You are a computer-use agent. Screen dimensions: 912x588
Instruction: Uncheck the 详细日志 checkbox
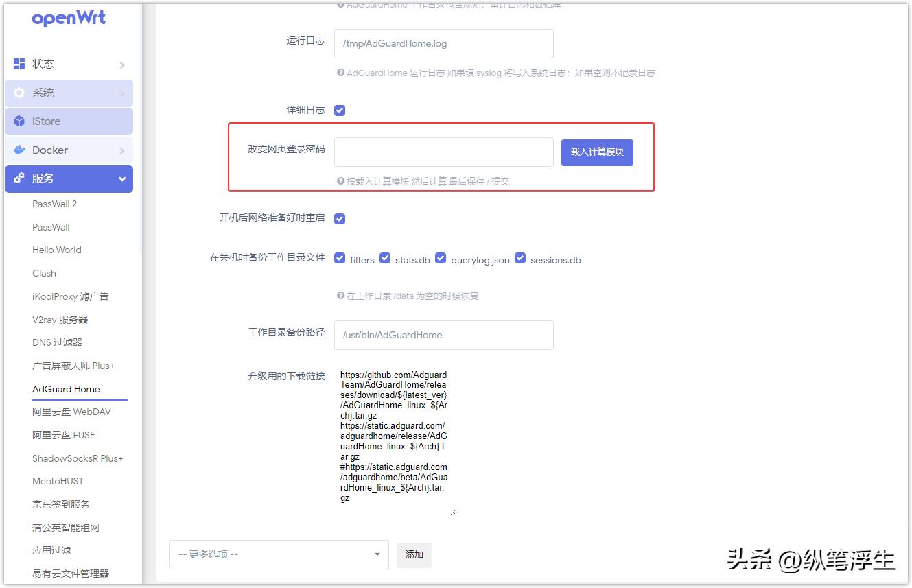[340, 110]
